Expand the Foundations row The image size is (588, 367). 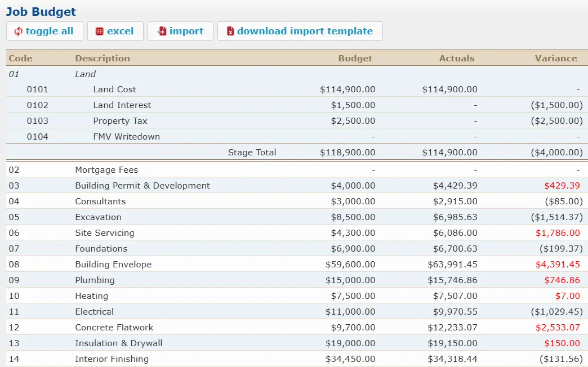[297, 248]
